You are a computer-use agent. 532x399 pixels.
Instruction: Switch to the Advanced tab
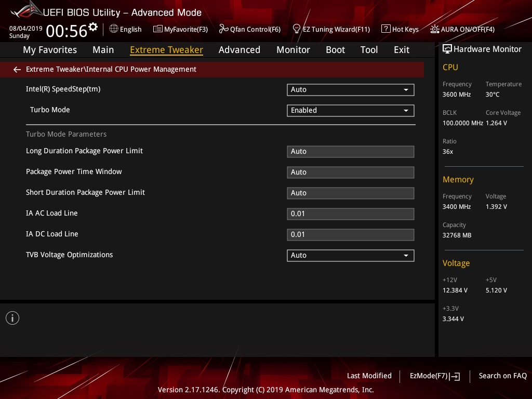pos(239,50)
